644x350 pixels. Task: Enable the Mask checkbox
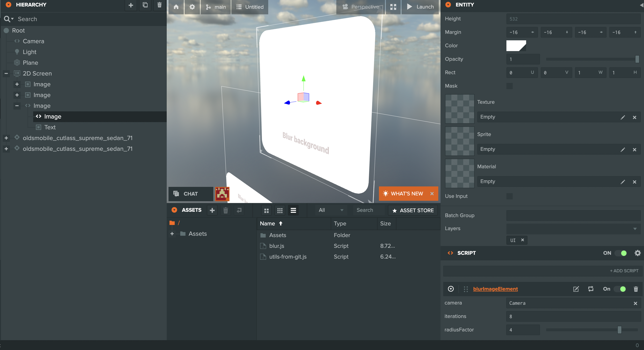point(510,86)
